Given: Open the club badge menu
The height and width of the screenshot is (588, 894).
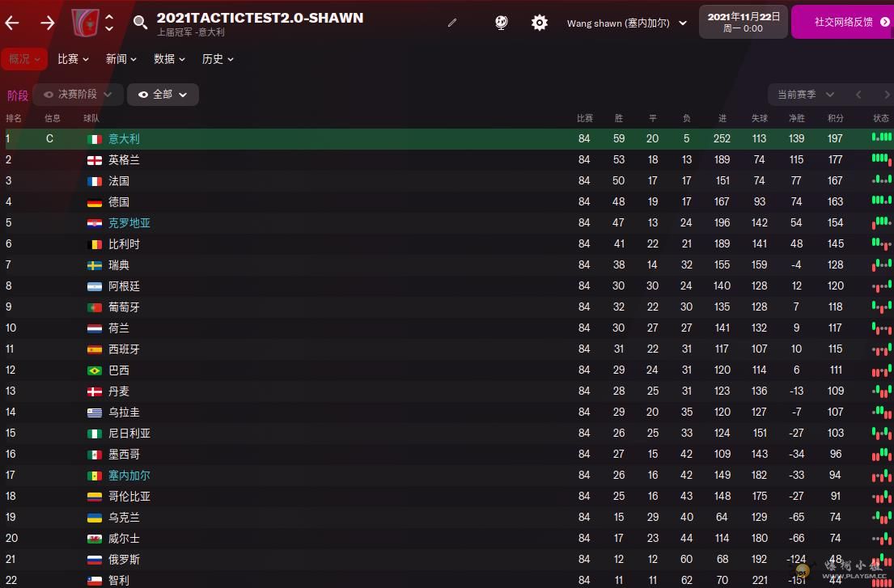Looking at the screenshot, I should click(x=85, y=23).
